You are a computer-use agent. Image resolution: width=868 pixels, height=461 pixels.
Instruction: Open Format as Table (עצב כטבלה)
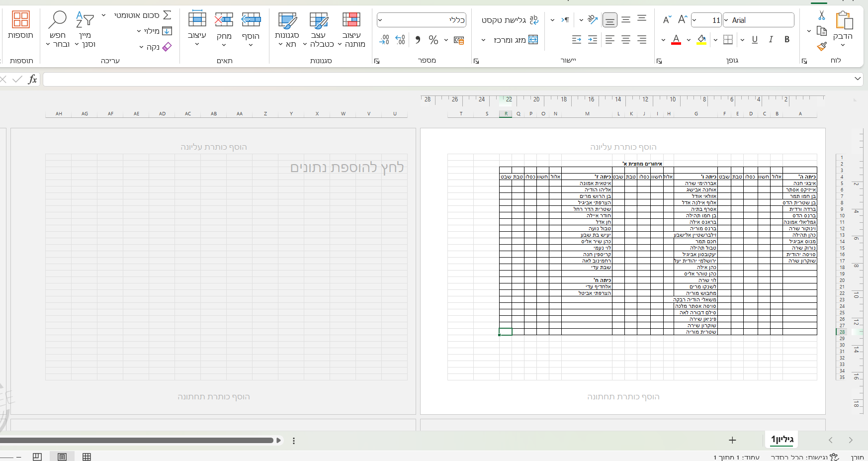tap(319, 30)
